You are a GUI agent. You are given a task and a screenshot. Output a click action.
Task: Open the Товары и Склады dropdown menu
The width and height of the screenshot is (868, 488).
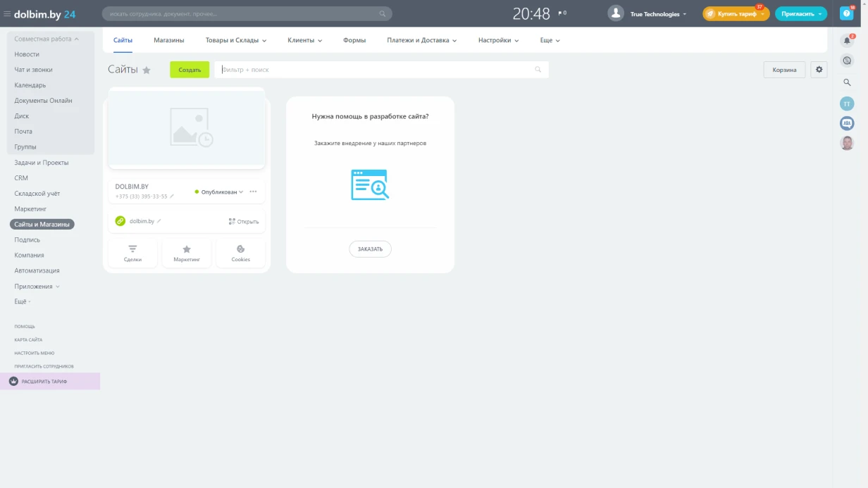236,40
